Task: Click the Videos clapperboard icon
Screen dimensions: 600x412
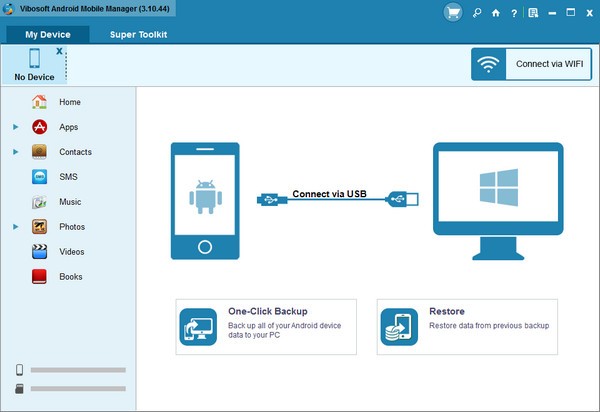Action: point(39,252)
